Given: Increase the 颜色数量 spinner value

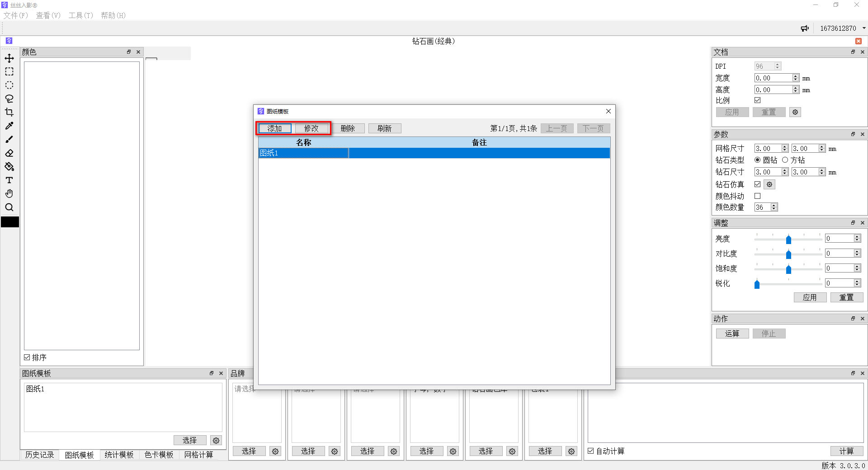Looking at the screenshot, I should pyautogui.click(x=774, y=205).
